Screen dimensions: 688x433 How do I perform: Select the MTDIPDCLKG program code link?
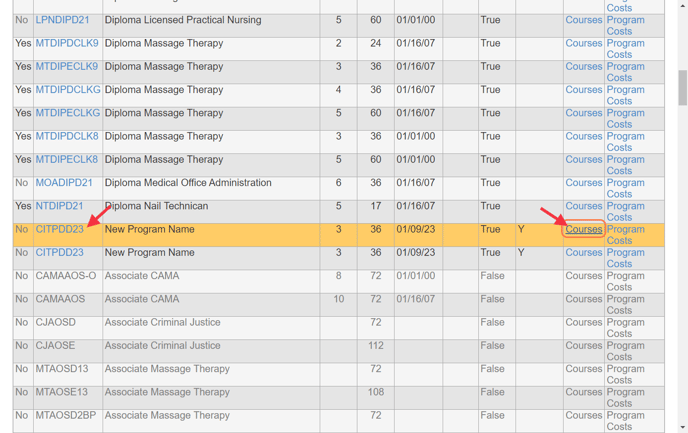point(67,90)
